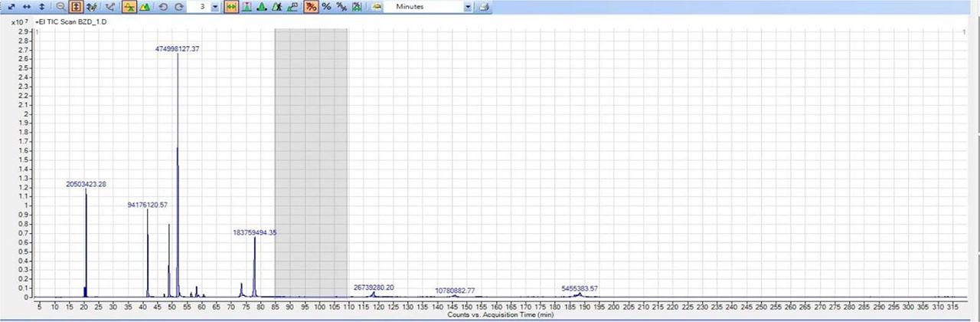980x322 pixels.
Task: Click the magnifier unzoom icon
Action: (x=61, y=7)
